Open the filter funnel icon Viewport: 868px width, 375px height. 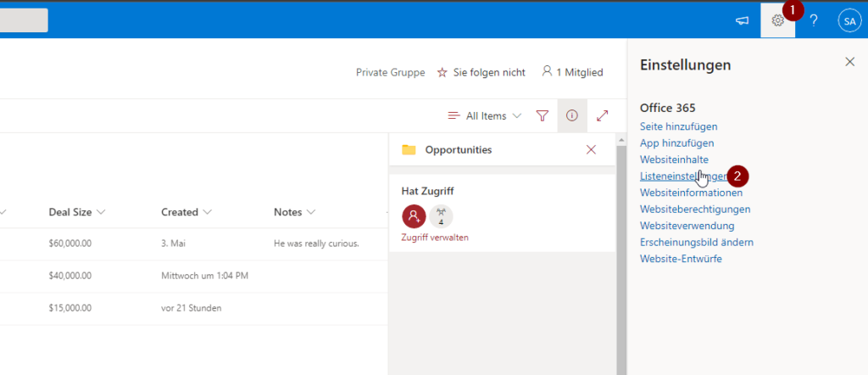point(542,115)
